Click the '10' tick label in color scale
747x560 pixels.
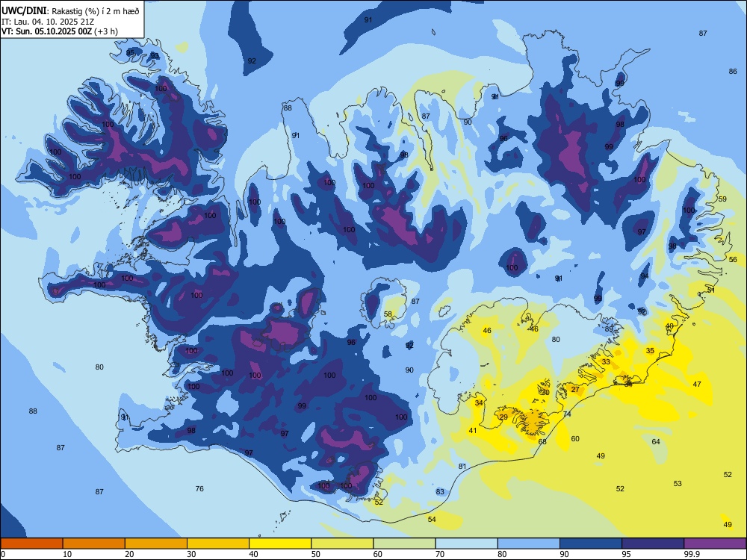(67, 554)
